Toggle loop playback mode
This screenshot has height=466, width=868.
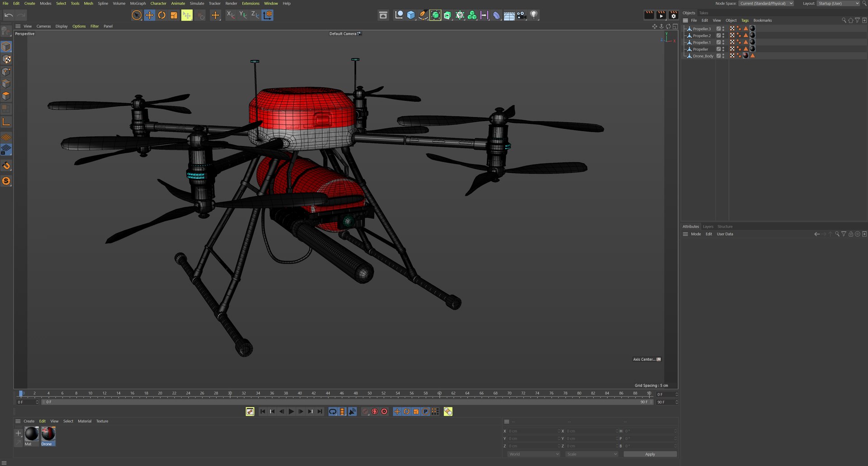click(333, 411)
